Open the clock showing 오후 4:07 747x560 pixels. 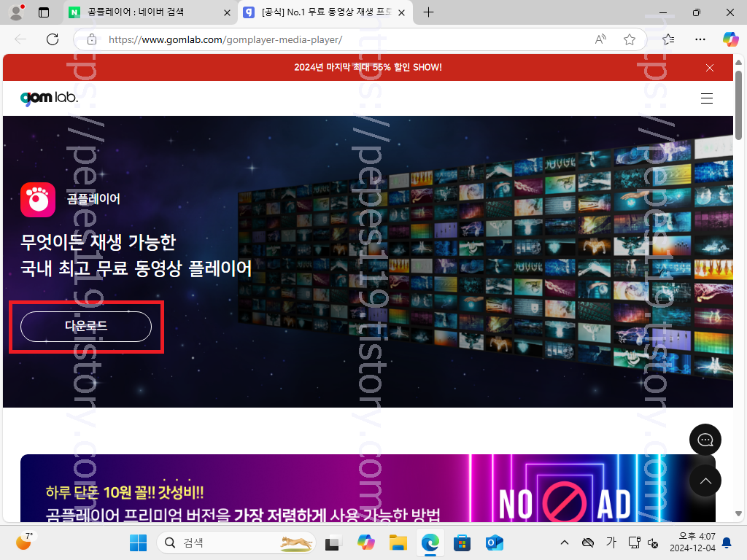pyautogui.click(x=693, y=542)
